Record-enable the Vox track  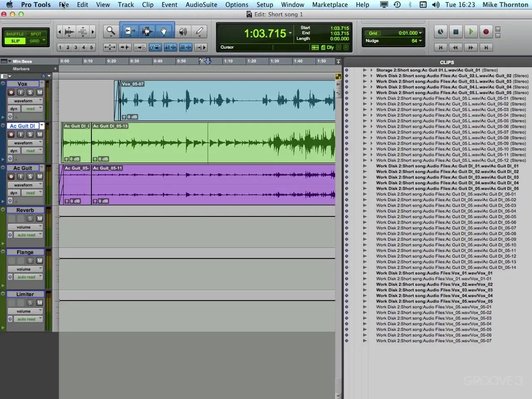click(x=11, y=92)
